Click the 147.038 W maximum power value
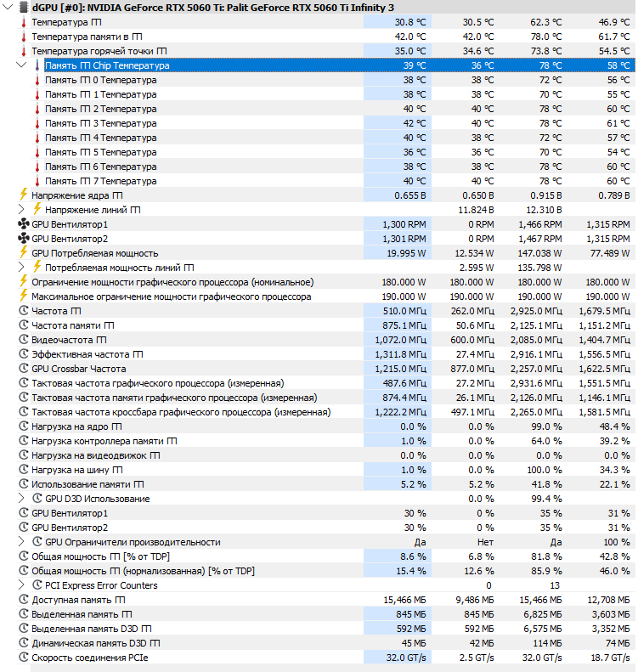638x672 pixels. click(539, 253)
